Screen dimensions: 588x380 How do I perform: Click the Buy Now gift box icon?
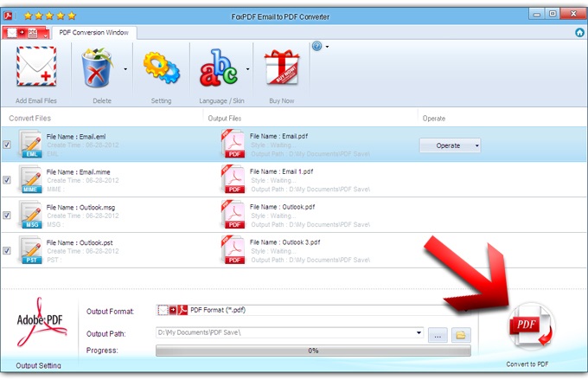coord(282,68)
